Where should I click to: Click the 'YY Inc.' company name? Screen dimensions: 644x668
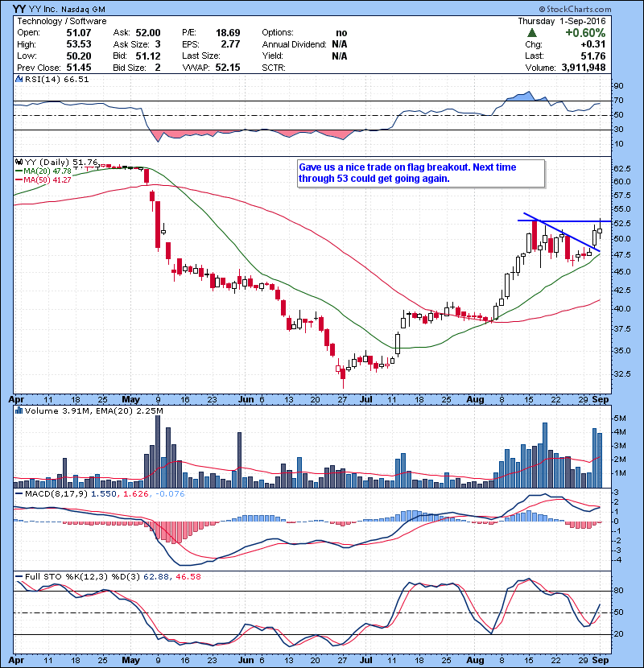pos(43,10)
